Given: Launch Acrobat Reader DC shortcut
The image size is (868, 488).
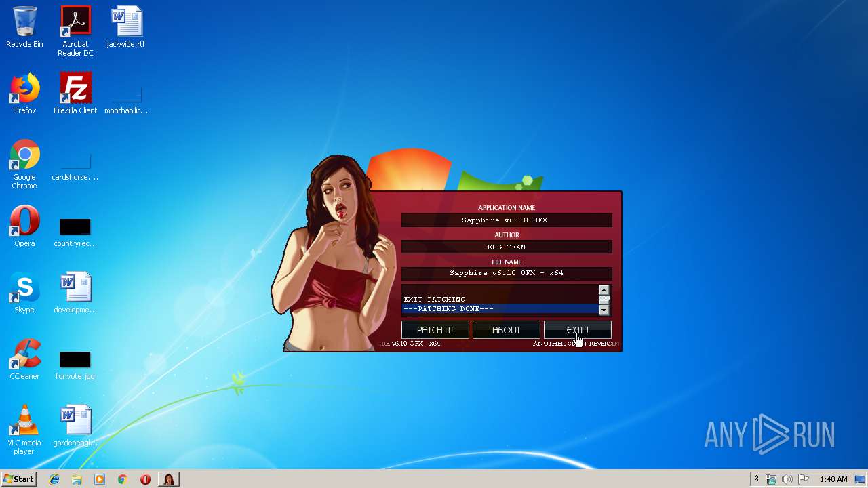Looking at the screenshot, I should pyautogui.click(x=75, y=31).
